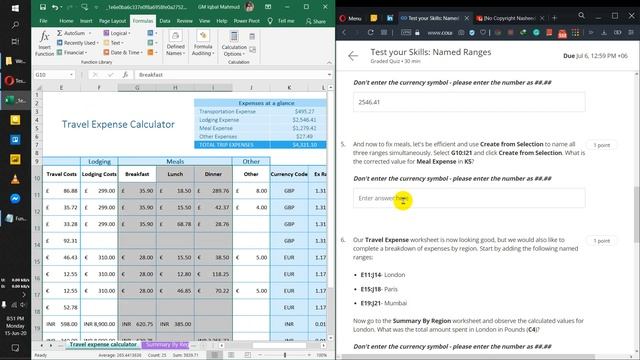Click the formula bar containing Breakfast

click(x=231, y=75)
